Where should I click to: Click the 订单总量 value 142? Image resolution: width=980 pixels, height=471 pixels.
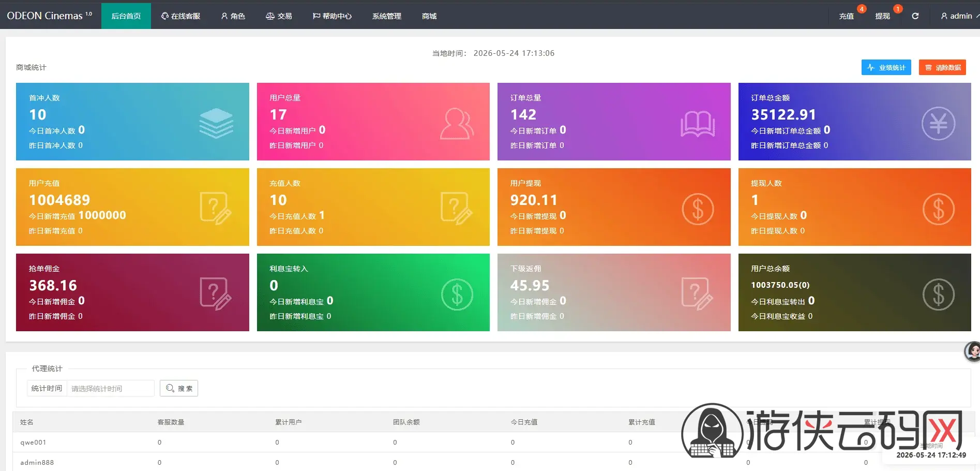click(x=523, y=114)
